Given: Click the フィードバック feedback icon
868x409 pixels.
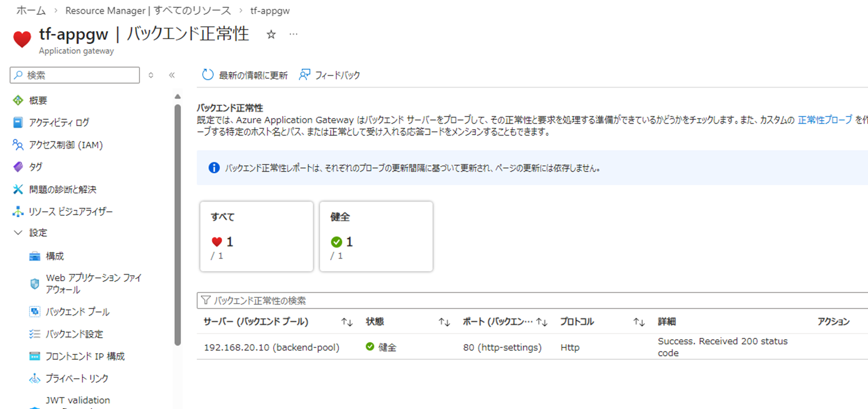Looking at the screenshot, I should (304, 75).
